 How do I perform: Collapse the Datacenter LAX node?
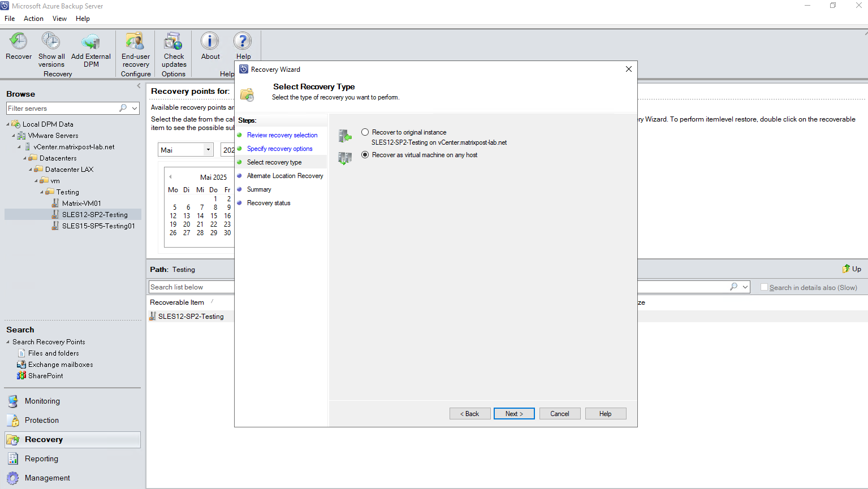31,170
